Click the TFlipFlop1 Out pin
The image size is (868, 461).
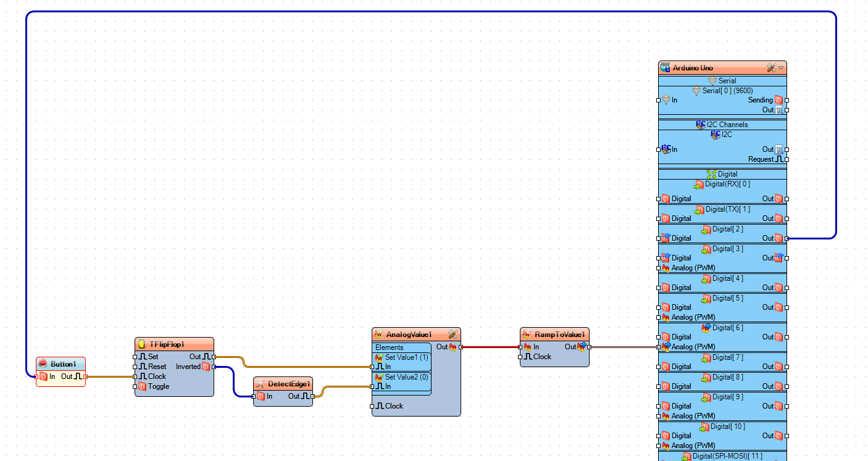214,357
